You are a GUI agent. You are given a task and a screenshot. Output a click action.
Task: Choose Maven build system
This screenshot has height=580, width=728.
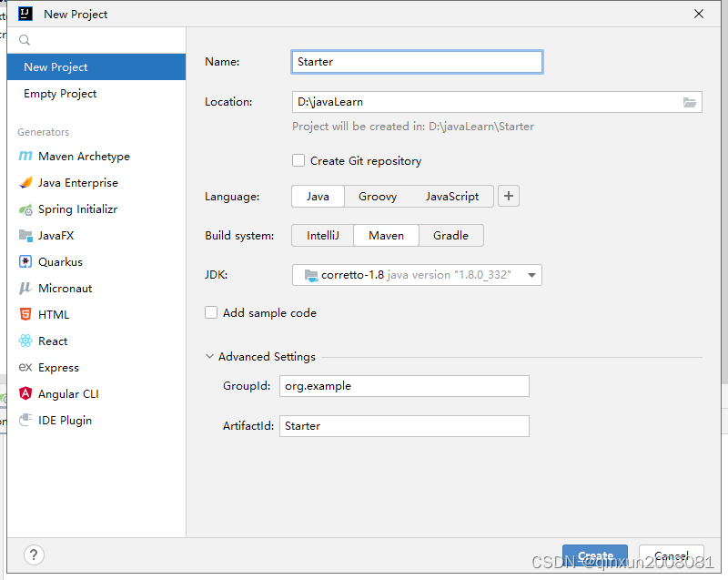(x=386, y=236)
